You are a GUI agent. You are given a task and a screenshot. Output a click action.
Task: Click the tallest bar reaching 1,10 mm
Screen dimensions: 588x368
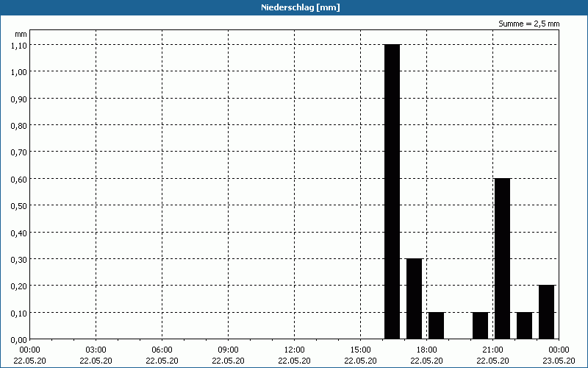(392, 191)
